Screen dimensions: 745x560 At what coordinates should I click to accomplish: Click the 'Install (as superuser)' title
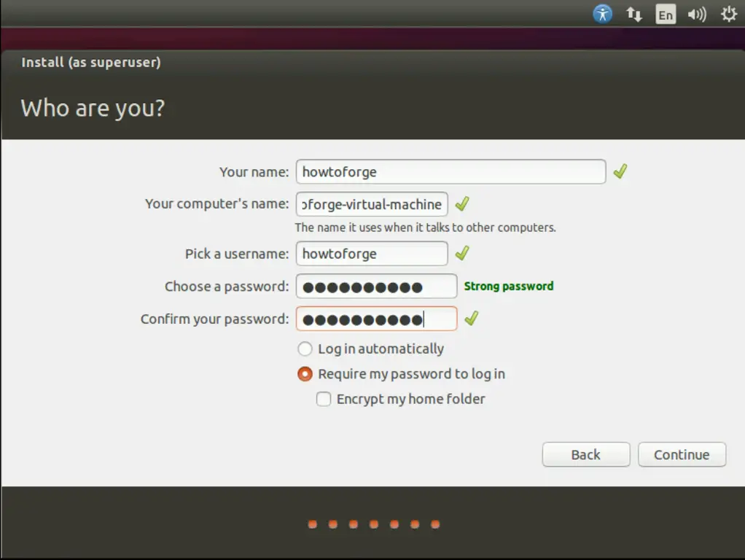[91, 62]
